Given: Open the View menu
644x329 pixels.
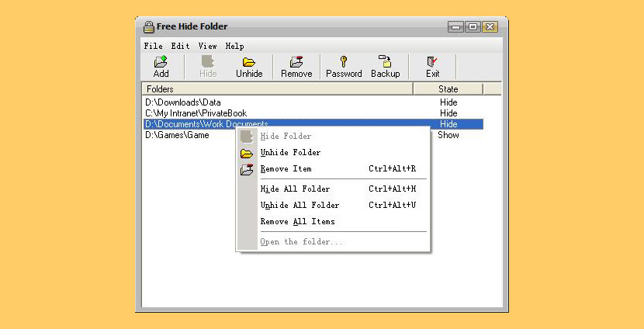Looking at the screenshot, I should click(x=207, y=46).
